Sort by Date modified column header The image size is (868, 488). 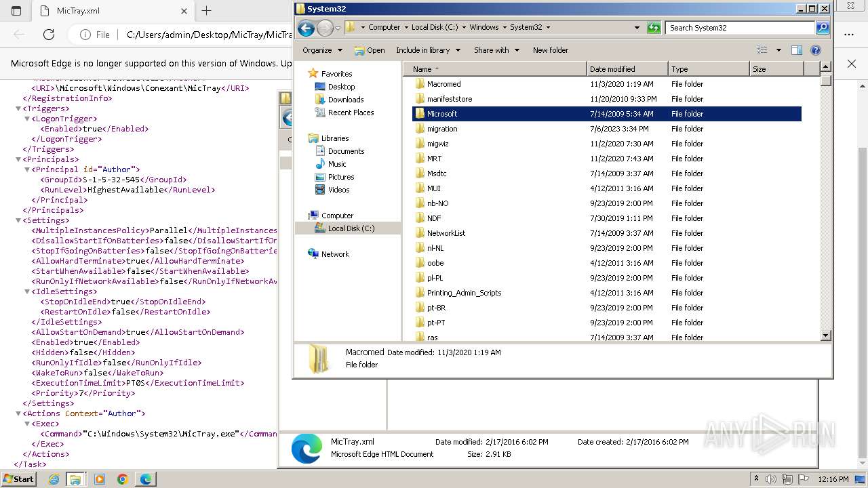coord(627,69)
